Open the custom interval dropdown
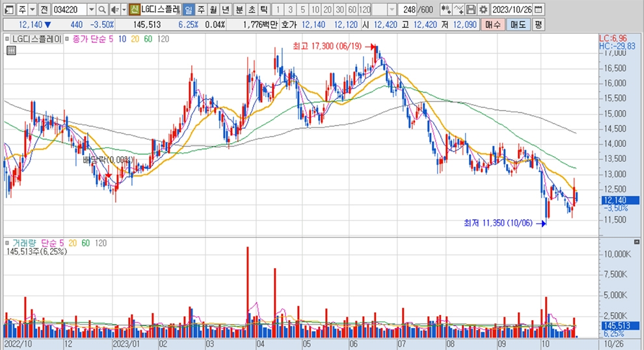The height and width of the screenshot is (350, 644). pyautogui.click(x=392, y=9)
